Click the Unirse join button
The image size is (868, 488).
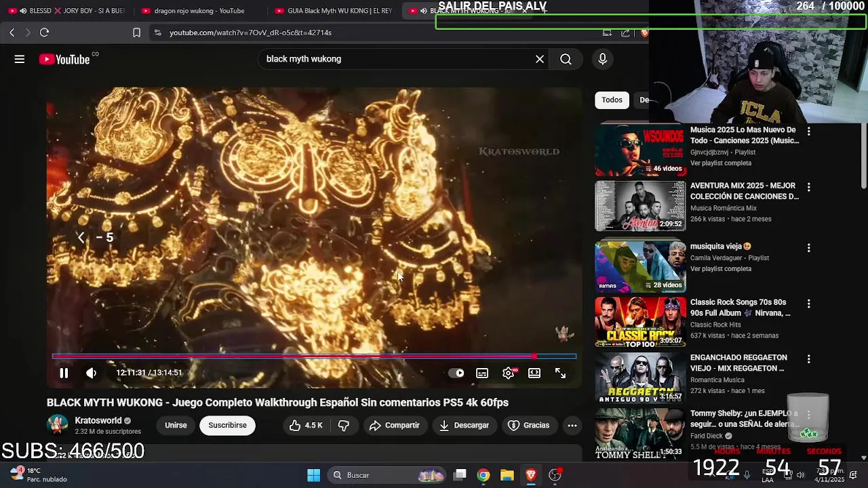pos(176,425)
